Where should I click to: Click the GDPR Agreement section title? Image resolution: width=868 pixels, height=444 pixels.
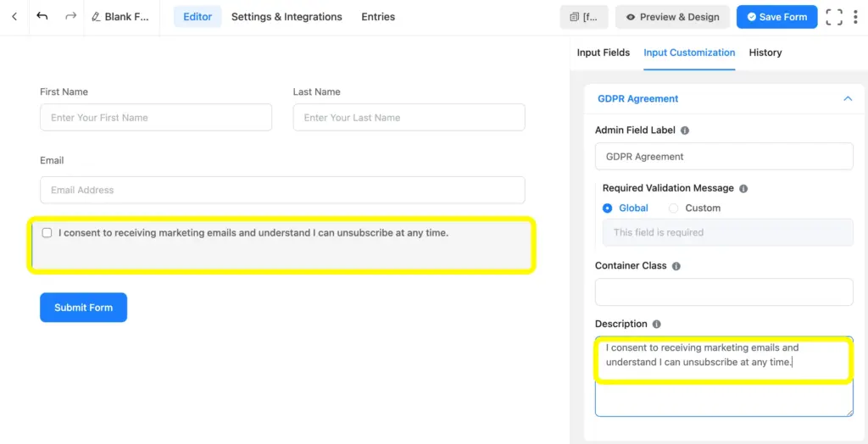(x=637, y=98)
